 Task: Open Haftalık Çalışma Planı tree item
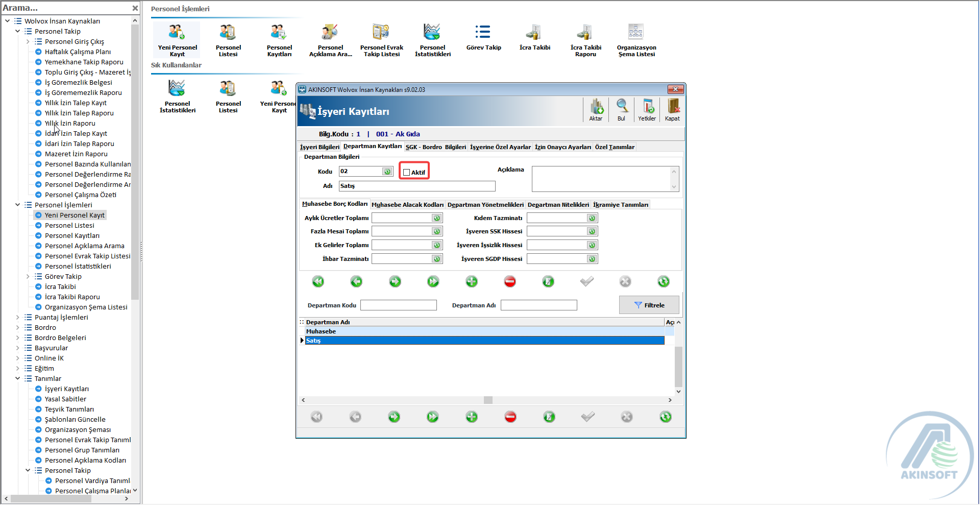(78, 52)
